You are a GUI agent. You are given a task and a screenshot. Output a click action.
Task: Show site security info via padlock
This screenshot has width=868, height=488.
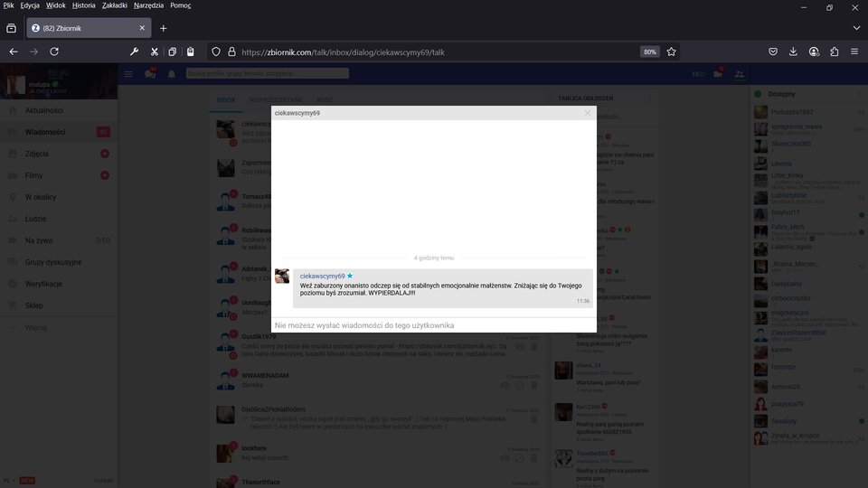pos(231,52)
